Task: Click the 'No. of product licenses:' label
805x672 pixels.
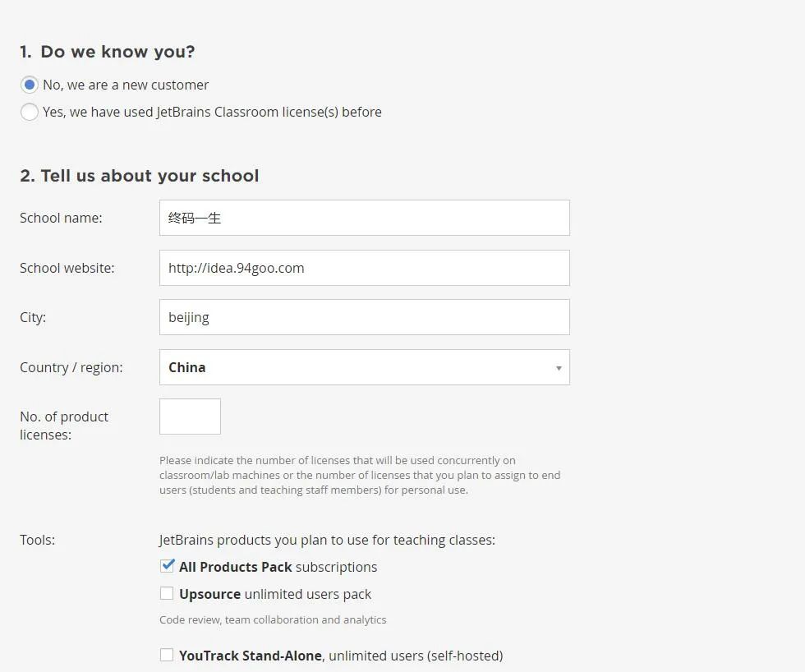Action: [x=64, y=425]
